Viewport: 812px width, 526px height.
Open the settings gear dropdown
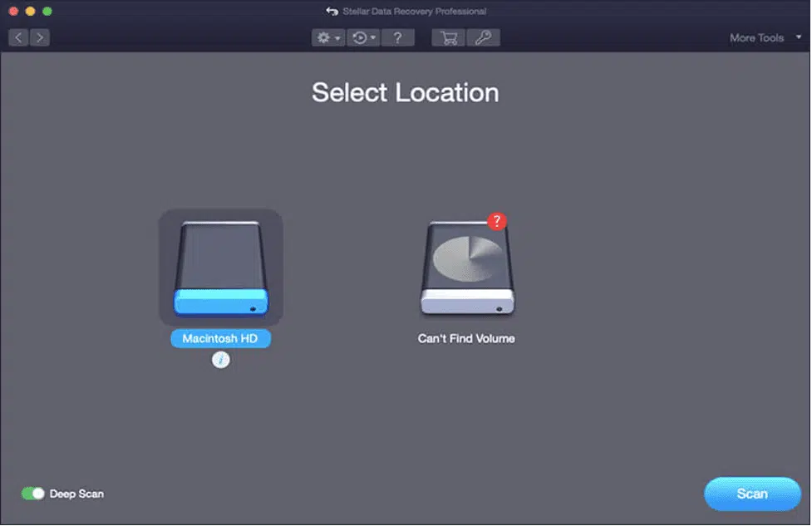click(327, 37)
